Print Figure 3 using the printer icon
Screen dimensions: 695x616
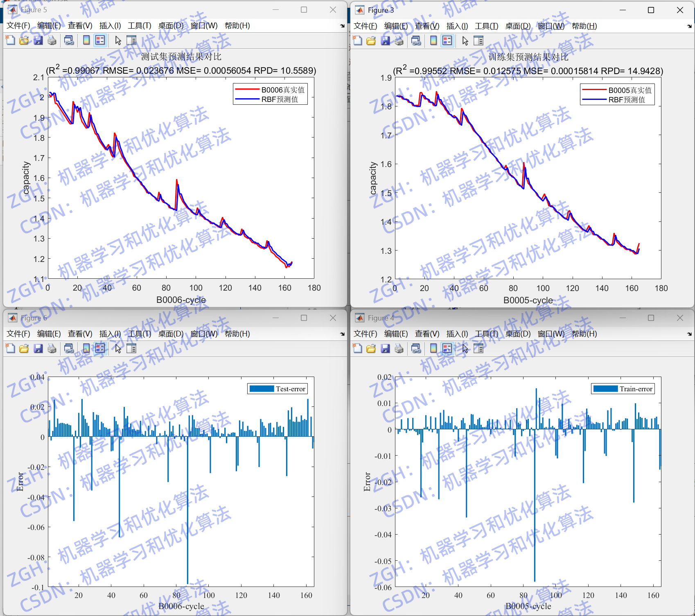point(399,41)
